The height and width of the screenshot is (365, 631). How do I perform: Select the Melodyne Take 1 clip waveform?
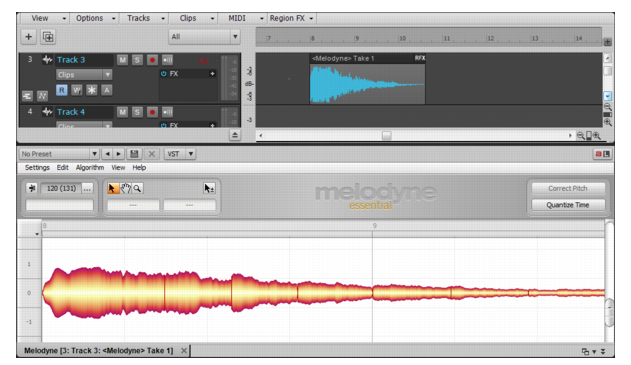(367, 84)
